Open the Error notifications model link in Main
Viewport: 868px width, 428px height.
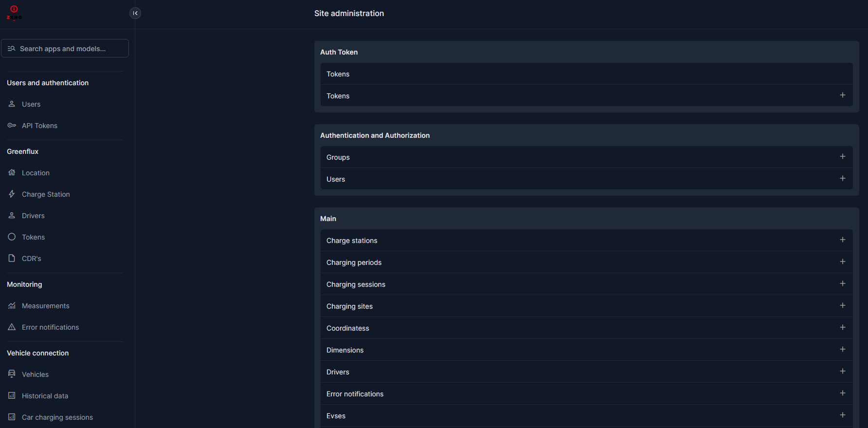click(355, 394)
